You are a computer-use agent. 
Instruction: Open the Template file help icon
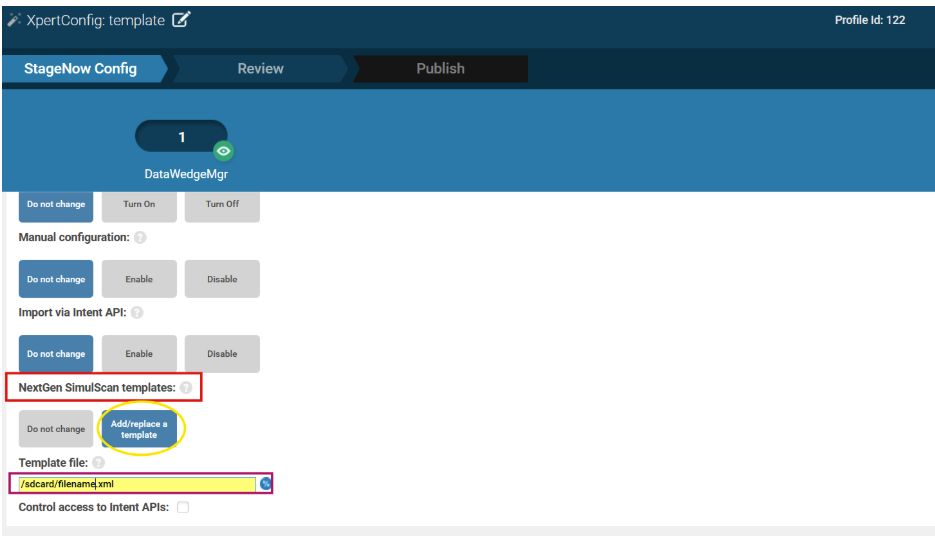click(98, 463)
